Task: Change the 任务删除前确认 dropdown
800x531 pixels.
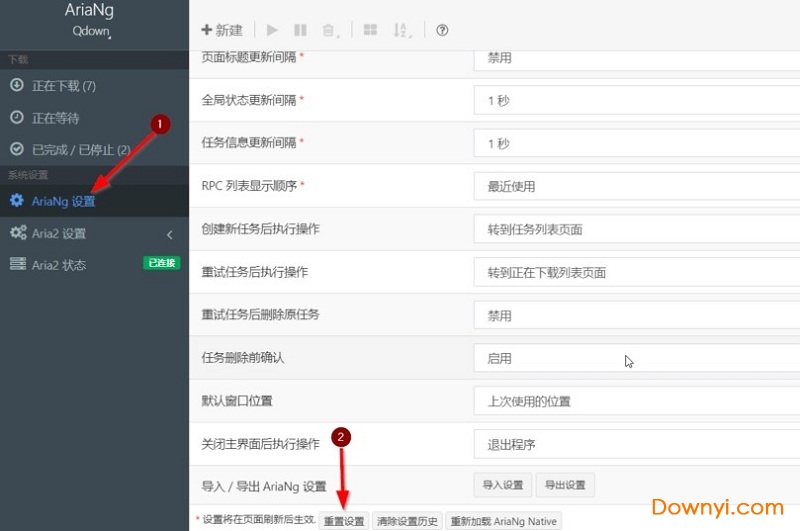Action: click(636, 358)
